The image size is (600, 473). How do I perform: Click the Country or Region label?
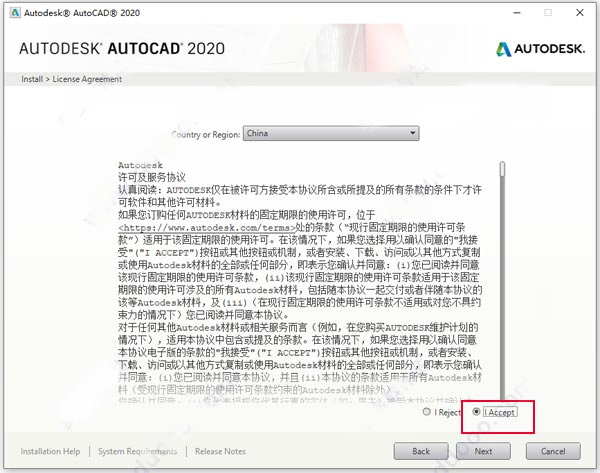(206, 134)
